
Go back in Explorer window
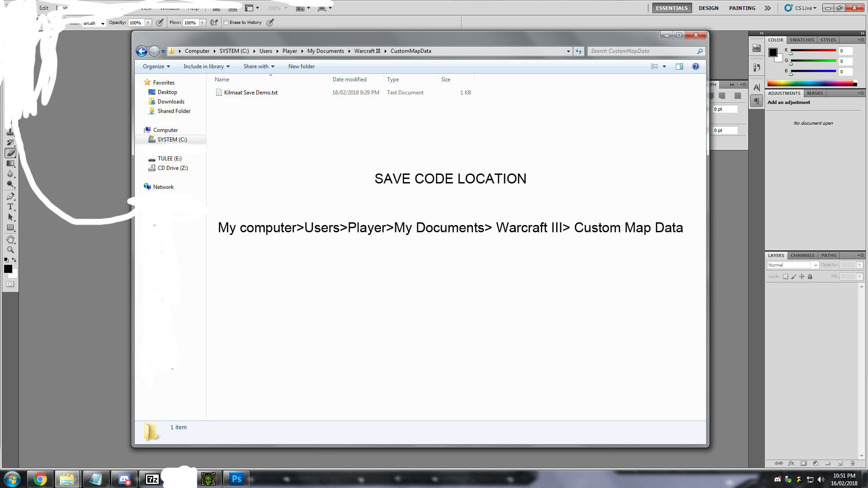[x=142, y=51]
